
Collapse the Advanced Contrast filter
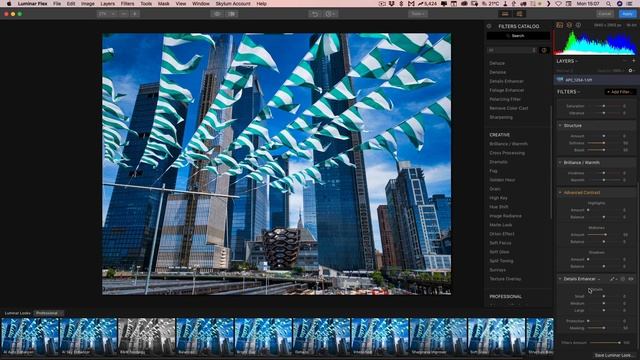pyautogui.click(x=560, y=193)
